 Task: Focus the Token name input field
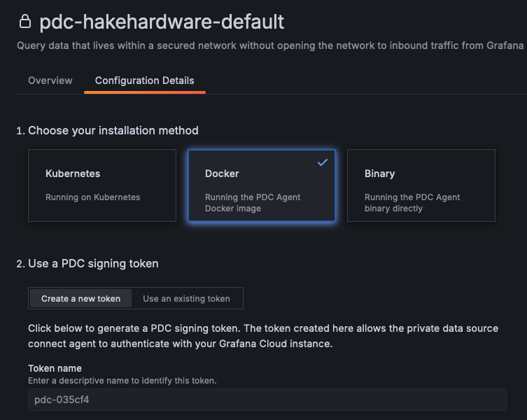click(267, 400)
